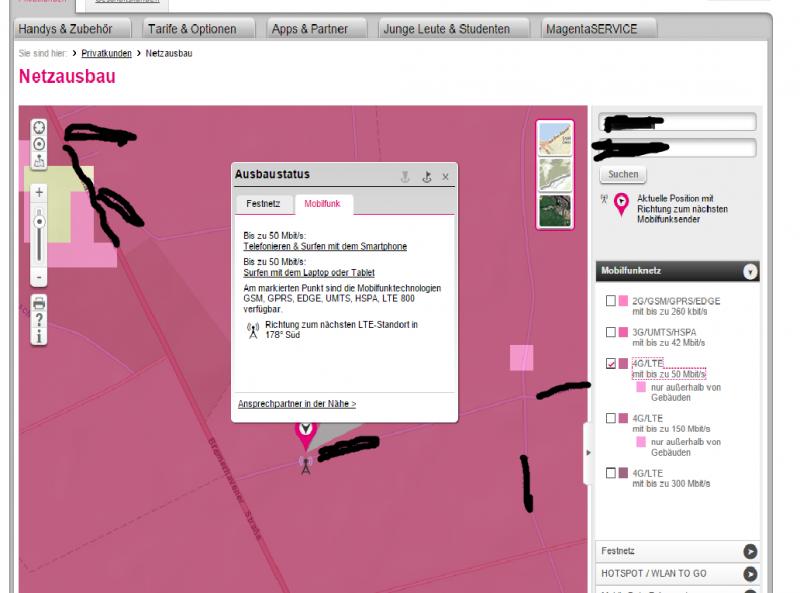Click the magenta location pin on the map

pos(306,434)
